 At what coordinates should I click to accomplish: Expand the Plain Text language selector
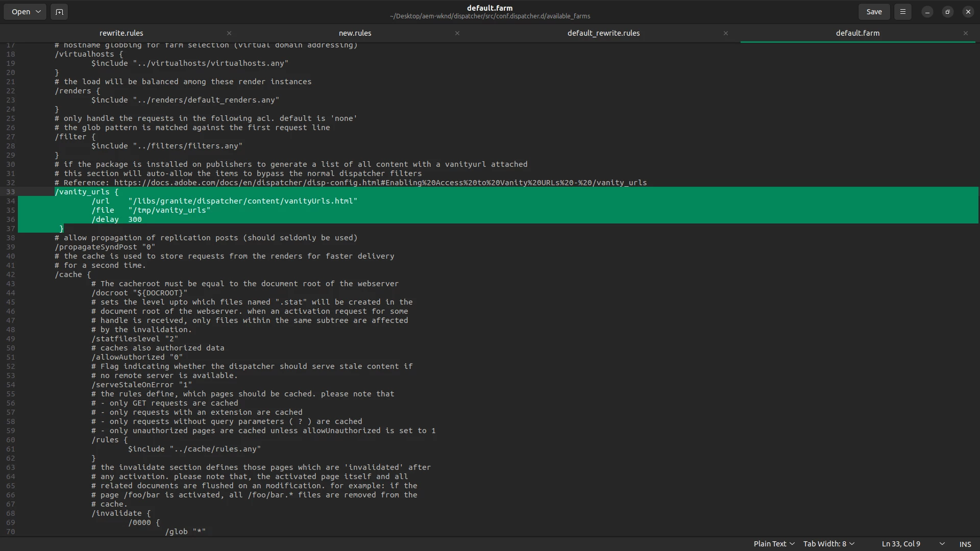pyautogui.click(x=774, y=544)
